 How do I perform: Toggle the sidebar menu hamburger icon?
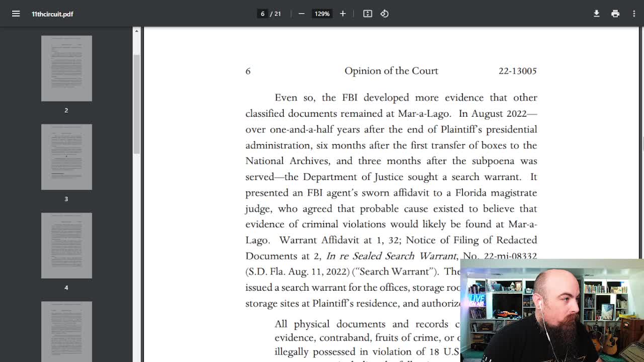(16, 14)
